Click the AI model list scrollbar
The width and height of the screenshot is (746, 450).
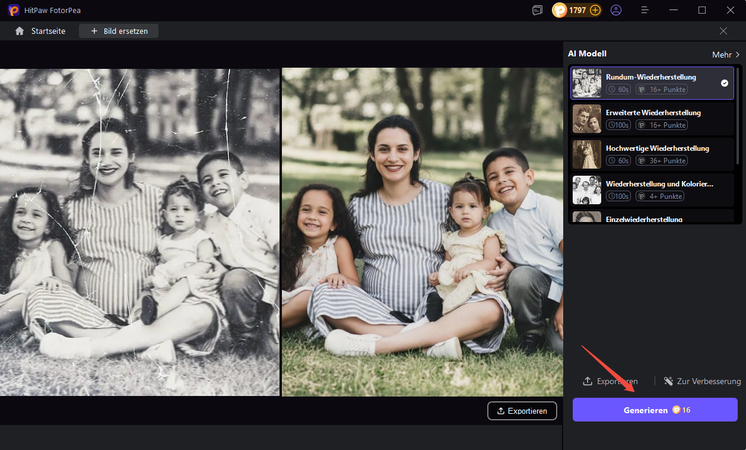pyautogui.click(x=738, y=116)
